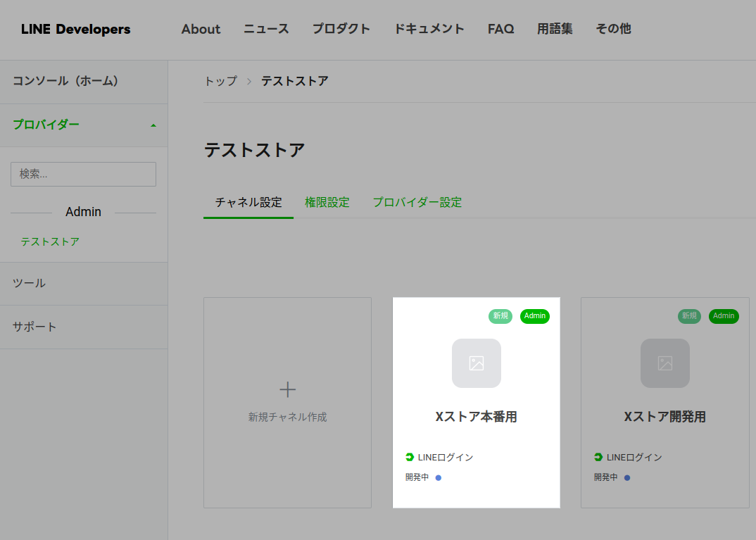This screenshot has height=540, width=756.
Task: Click the 開発中 status text on Xストア開発用
Action: click(605, 477)
